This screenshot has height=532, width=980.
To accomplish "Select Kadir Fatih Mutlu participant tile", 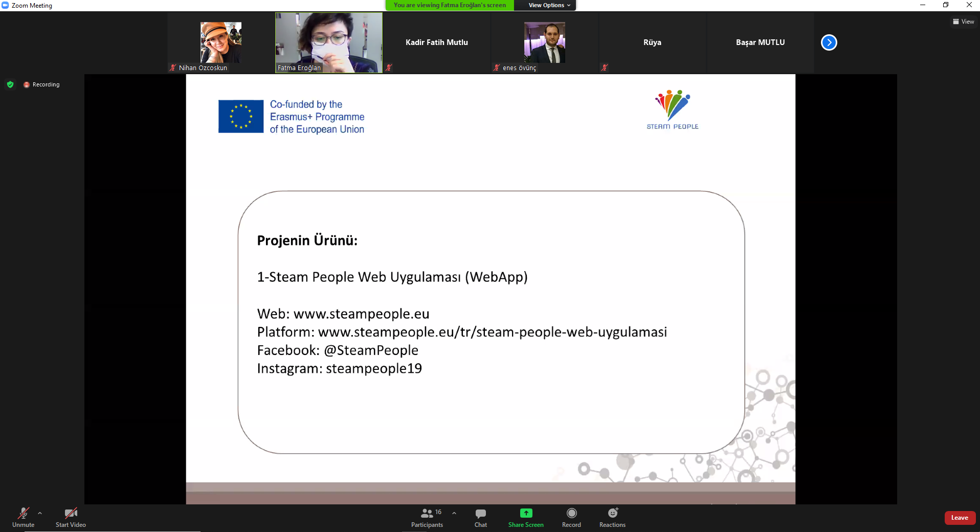I will coord(436,42).
